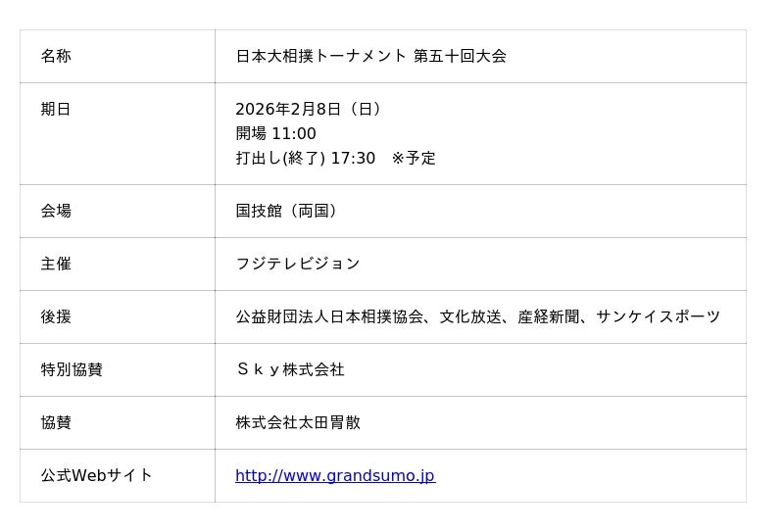Click the 打出し(終了) 17:30 line
Viewport: 784px width, 532px height.
(305, 159)
